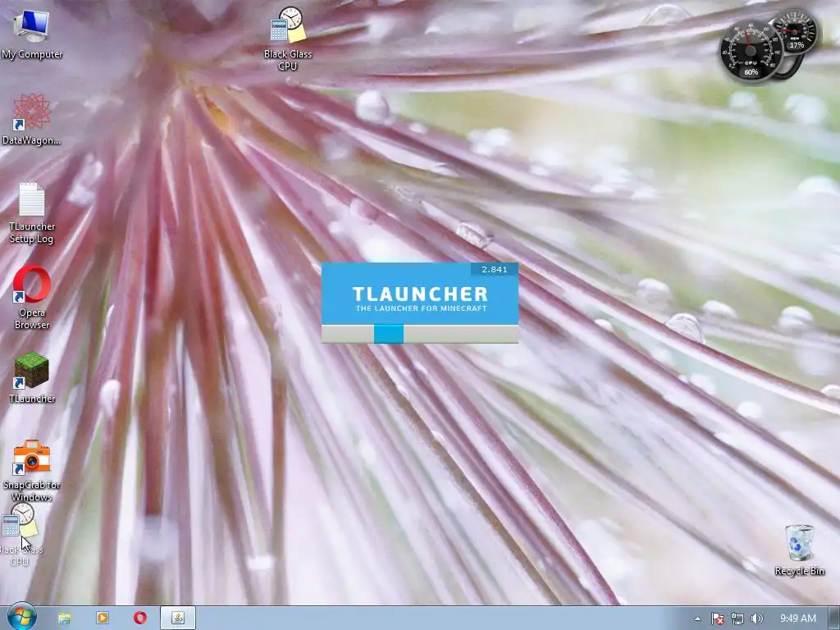This screenshot has width=840, height=630.
Task: Open the network status tray icon
Action: [737, 619]
